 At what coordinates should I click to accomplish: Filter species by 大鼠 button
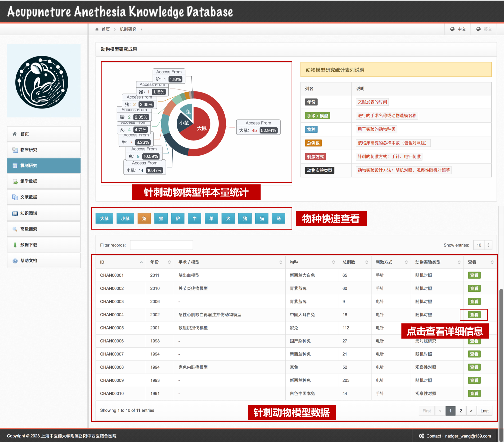coord(104,218)
